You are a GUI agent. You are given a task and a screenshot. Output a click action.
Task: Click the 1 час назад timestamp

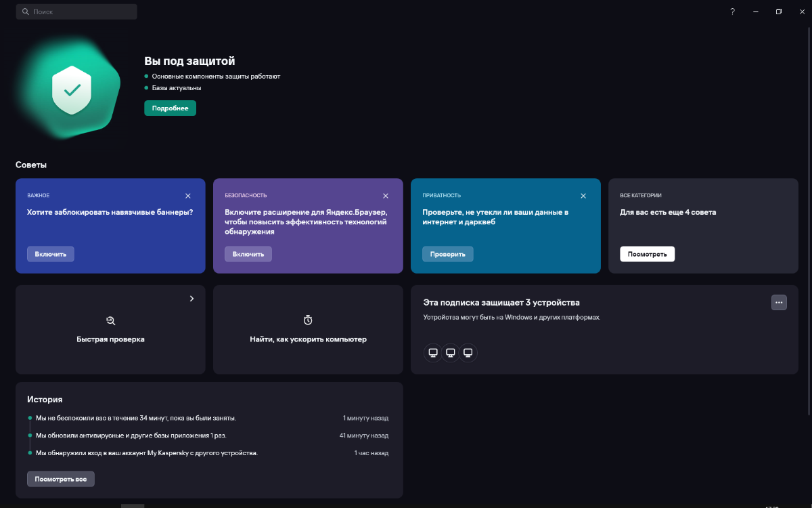[x=371, y=453]
